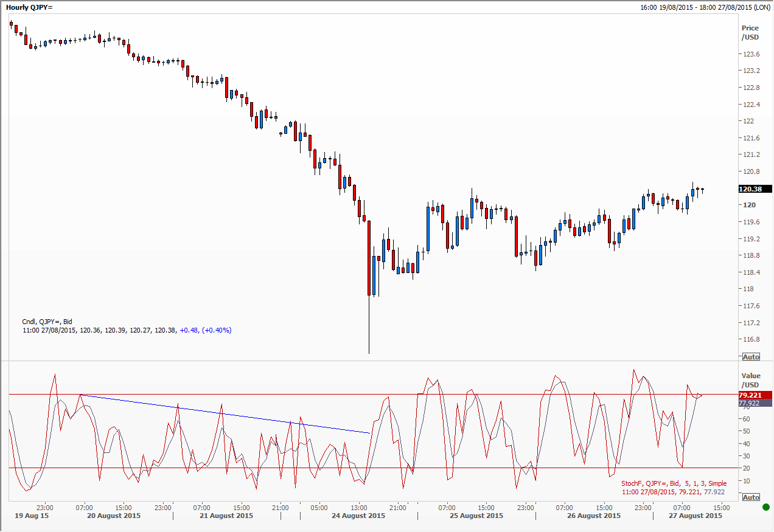Click the 119.2 price axis value
Screen dimensions: 774x532
click(750, 239)
